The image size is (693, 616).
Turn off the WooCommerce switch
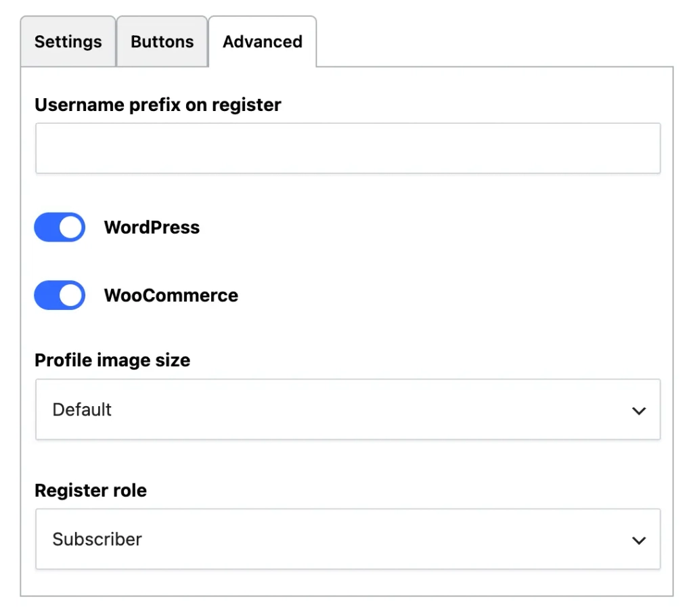pos(60,295)
